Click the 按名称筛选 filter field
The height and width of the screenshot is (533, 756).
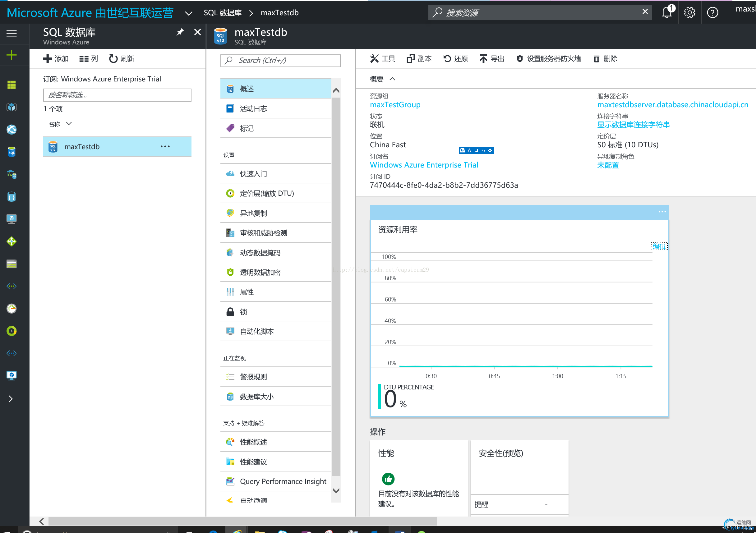(x=117, y=95)
